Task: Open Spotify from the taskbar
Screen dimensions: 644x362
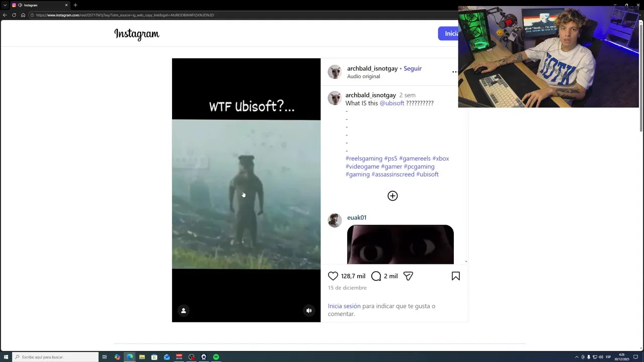Action: click(216, 357)
